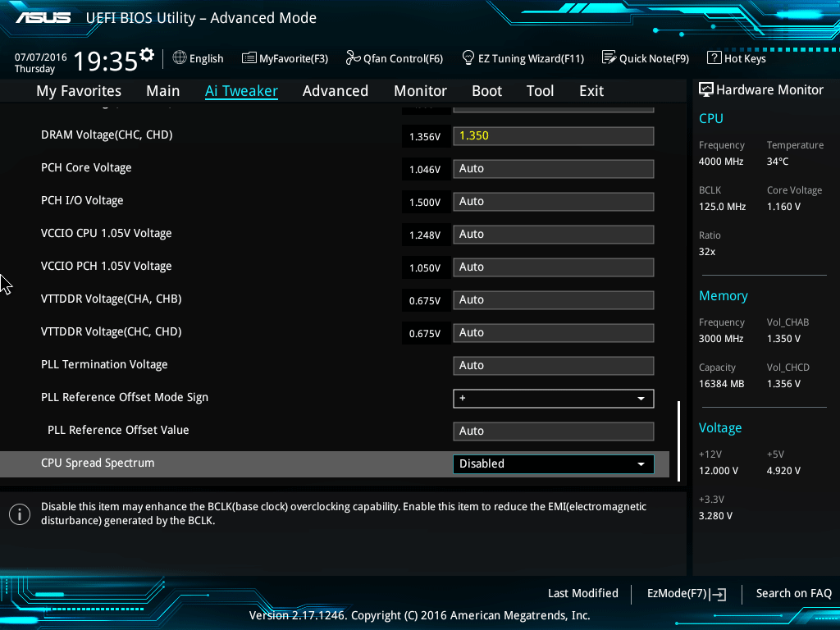Expand the CPU Spread Spectrum dropdown

[x=554, y=464]
